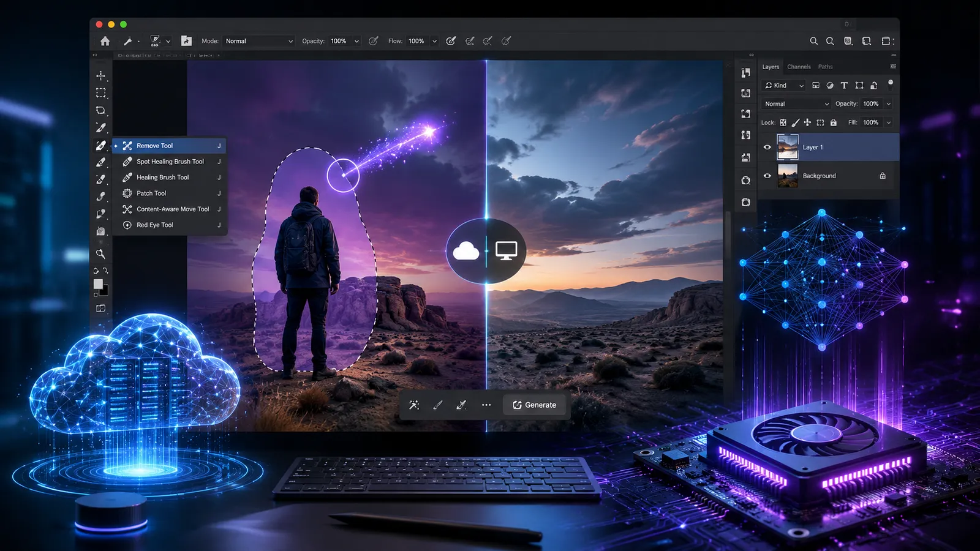Click the cloud processing icon on the divider

(x=466, y=251)
